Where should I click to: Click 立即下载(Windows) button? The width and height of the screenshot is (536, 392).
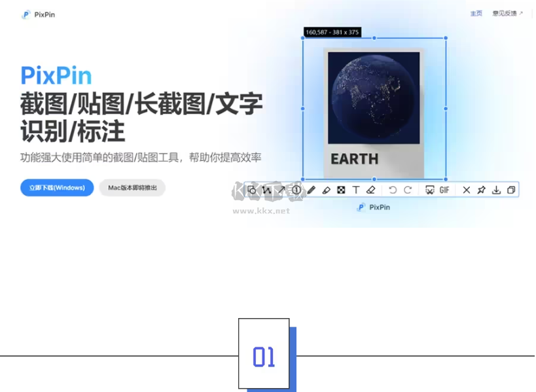pyautogui.click(x=57, y=188)
